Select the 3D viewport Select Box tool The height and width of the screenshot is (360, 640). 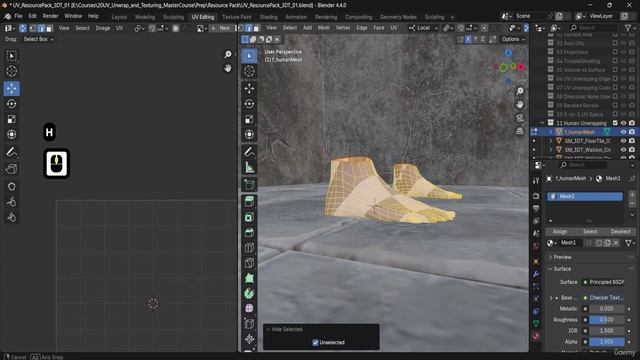[x=249, y=56]
